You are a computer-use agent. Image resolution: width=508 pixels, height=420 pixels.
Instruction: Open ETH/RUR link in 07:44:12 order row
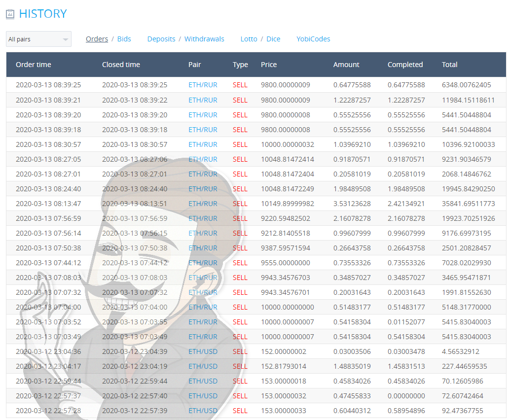point(203,263)
